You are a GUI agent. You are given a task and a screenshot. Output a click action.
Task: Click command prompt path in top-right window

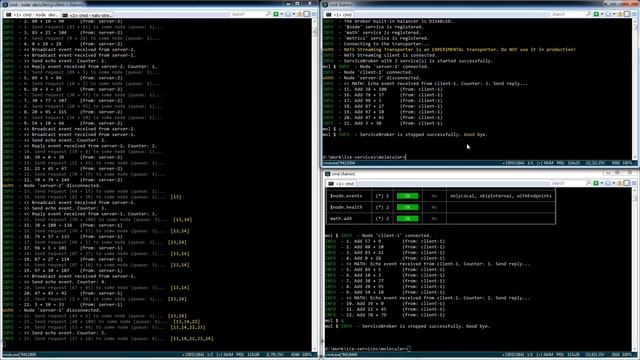[x=364, y=157]
